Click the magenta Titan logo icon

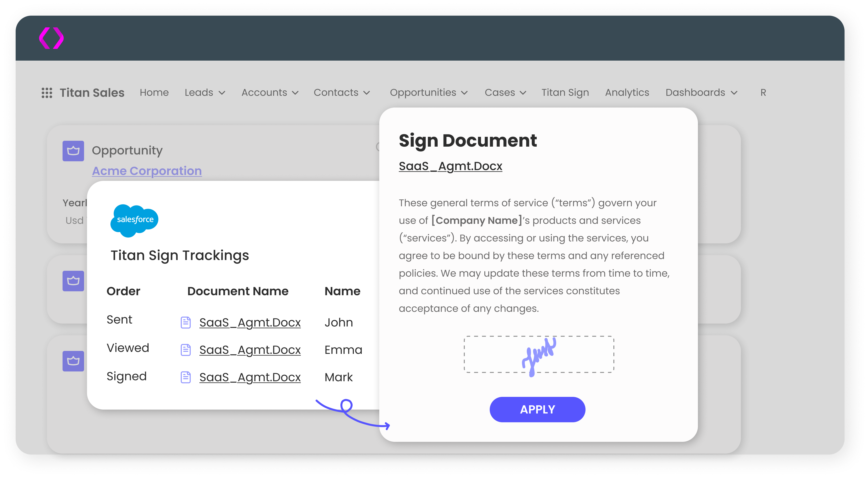pos(51,38)
